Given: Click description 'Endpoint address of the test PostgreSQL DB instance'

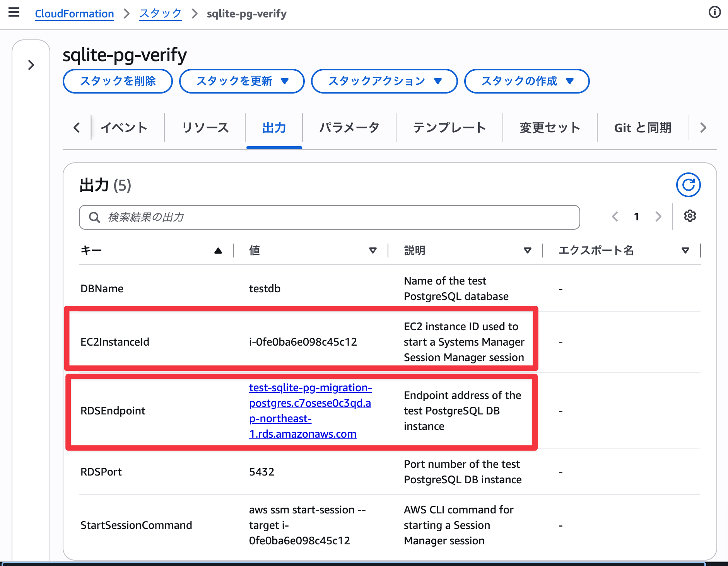Looking at the screenshot, I should click(x=462, y=411).
